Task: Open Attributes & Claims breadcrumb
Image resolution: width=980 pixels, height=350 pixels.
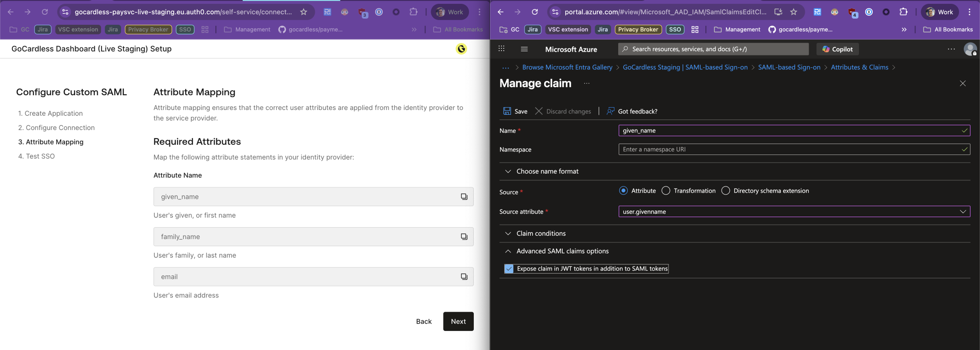Action: coord(859,67)
